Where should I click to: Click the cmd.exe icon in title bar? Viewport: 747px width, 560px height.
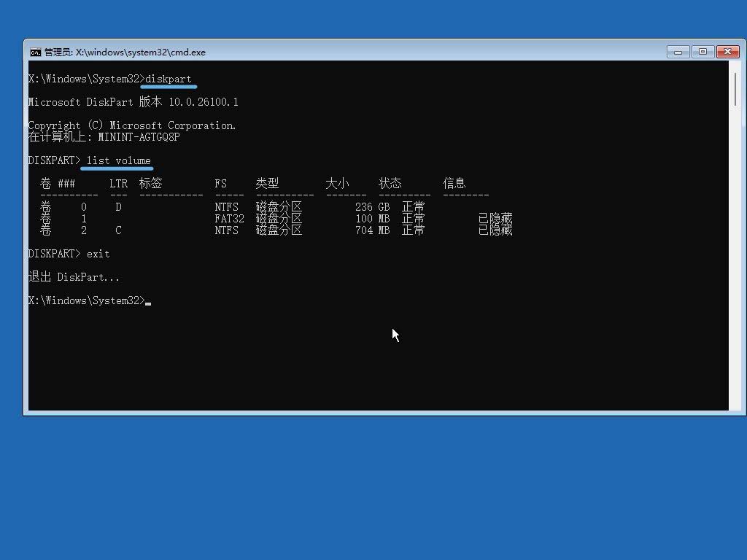(35, 52)
